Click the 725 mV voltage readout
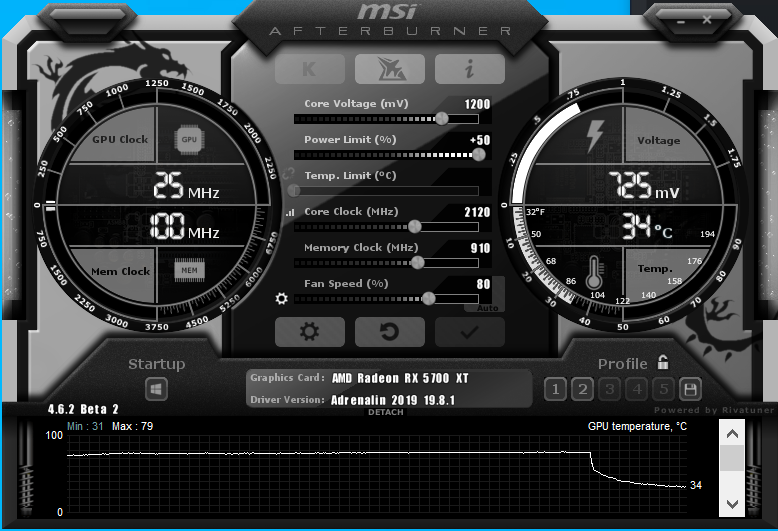778x531 pixels. (644, 186)
